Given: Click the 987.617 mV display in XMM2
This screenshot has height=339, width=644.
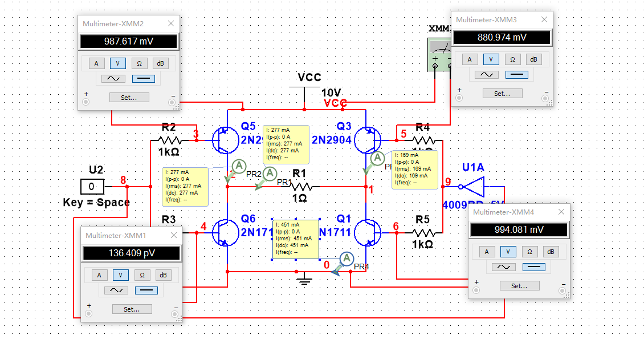Looking at the screenshot, I should (x=129, y=42).
